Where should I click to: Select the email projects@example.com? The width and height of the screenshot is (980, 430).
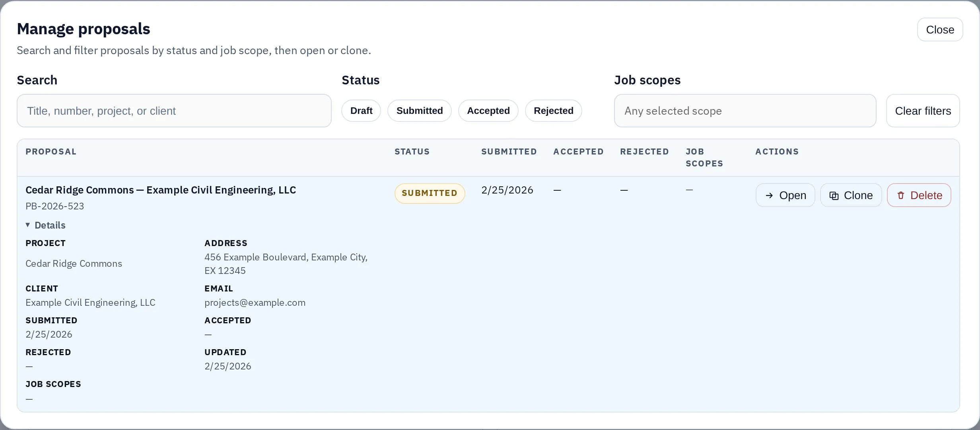coord(255,302)
